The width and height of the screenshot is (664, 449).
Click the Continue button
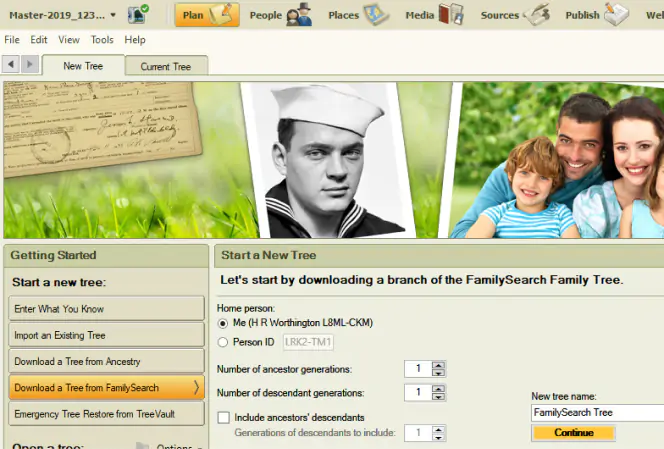point(574,432)
